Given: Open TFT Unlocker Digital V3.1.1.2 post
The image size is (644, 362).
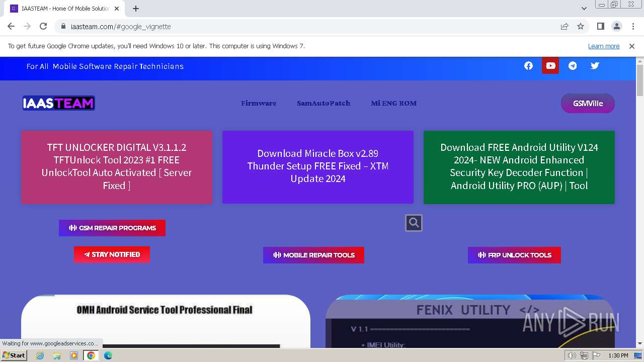Looking at the screenshot, I should pos(117,167).
